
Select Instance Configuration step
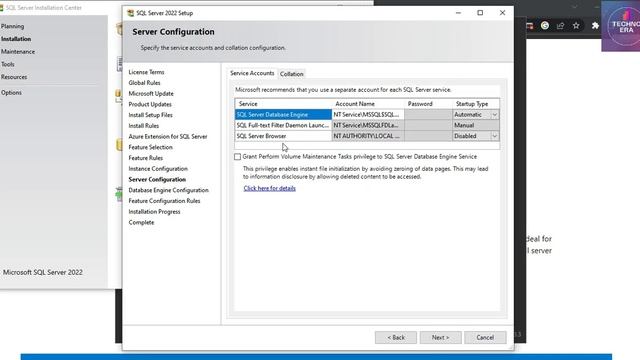158,169
